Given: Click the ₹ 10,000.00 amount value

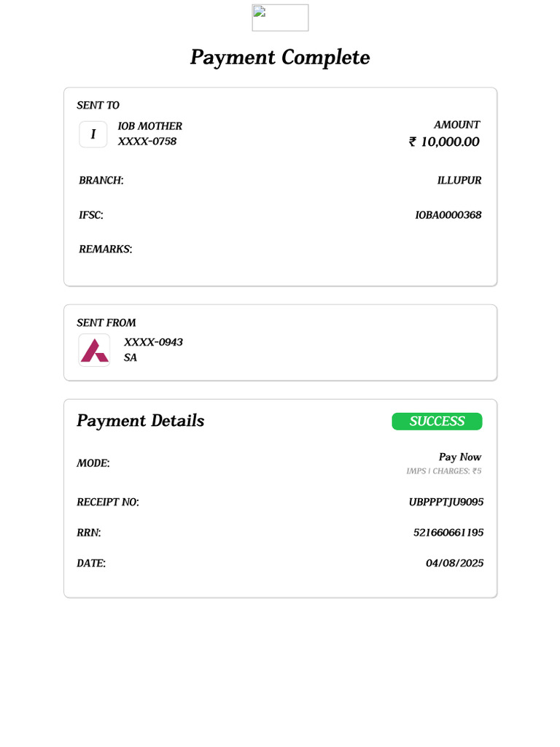Looking at the screenshot, I should click(x=444, y=142).
